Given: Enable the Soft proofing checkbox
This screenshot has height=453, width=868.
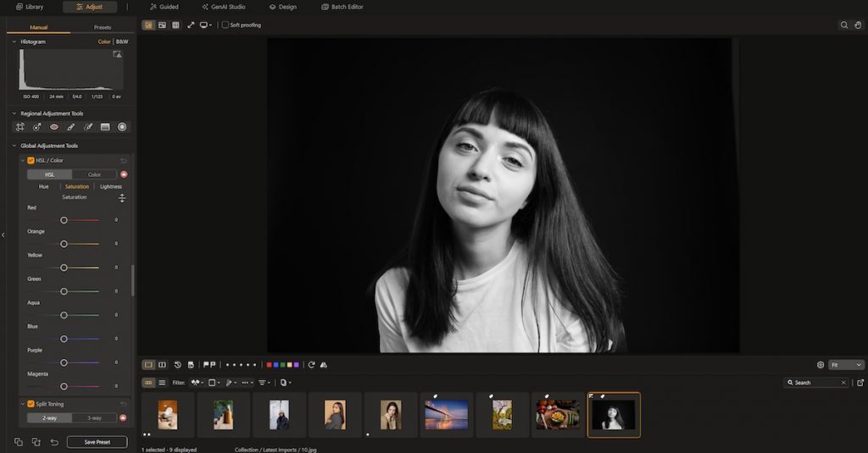Looking at the screenshot, I should [x=225, y=25].
